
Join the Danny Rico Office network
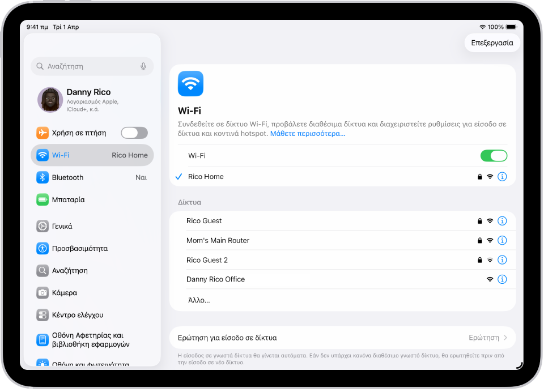pyautogui.click(x=342, y=279)
